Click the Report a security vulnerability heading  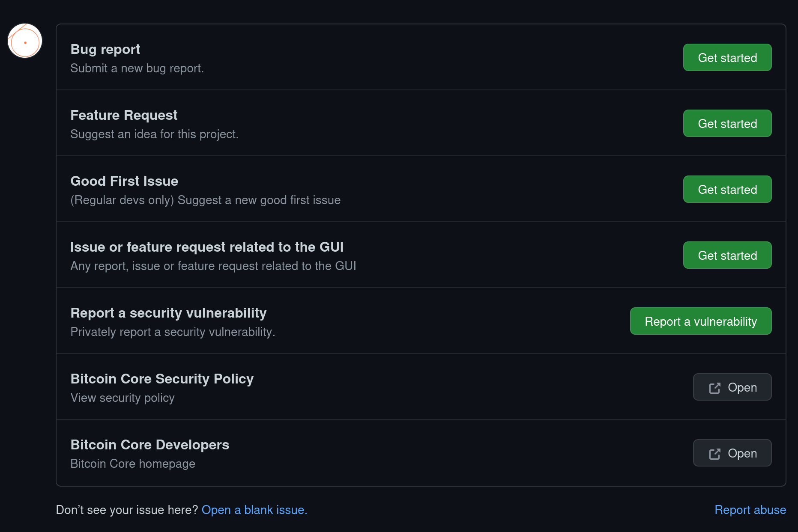(168, 313)
